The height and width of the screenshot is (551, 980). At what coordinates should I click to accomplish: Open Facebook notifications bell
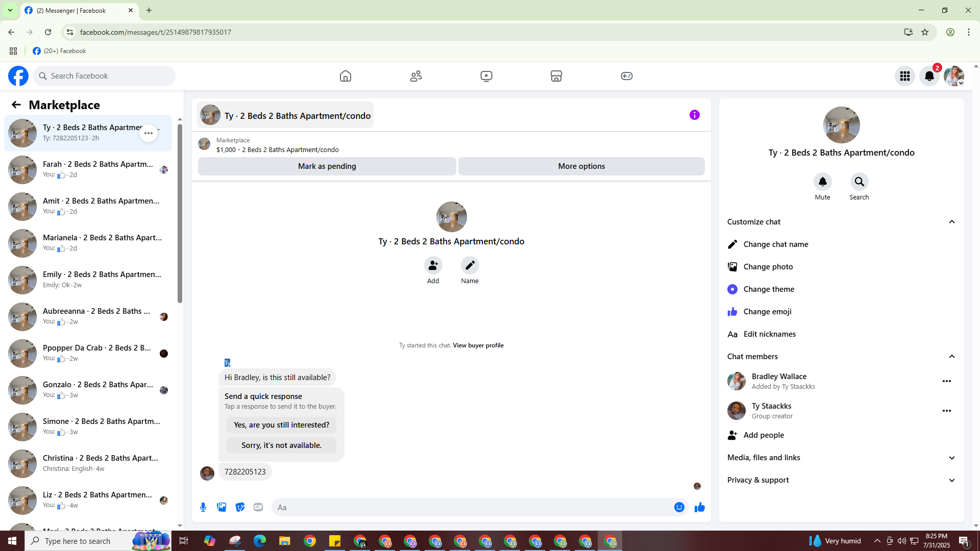pyautogui.click(x=929, y=76)
